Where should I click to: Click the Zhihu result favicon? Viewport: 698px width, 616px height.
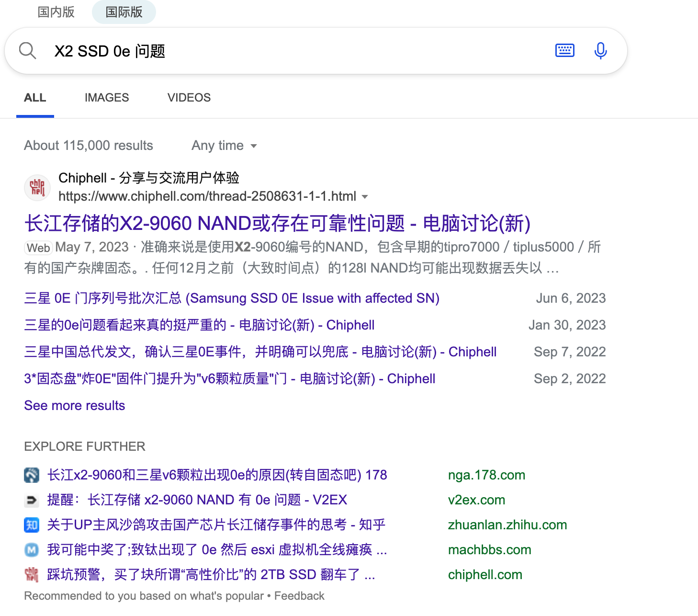coord(32,525)
